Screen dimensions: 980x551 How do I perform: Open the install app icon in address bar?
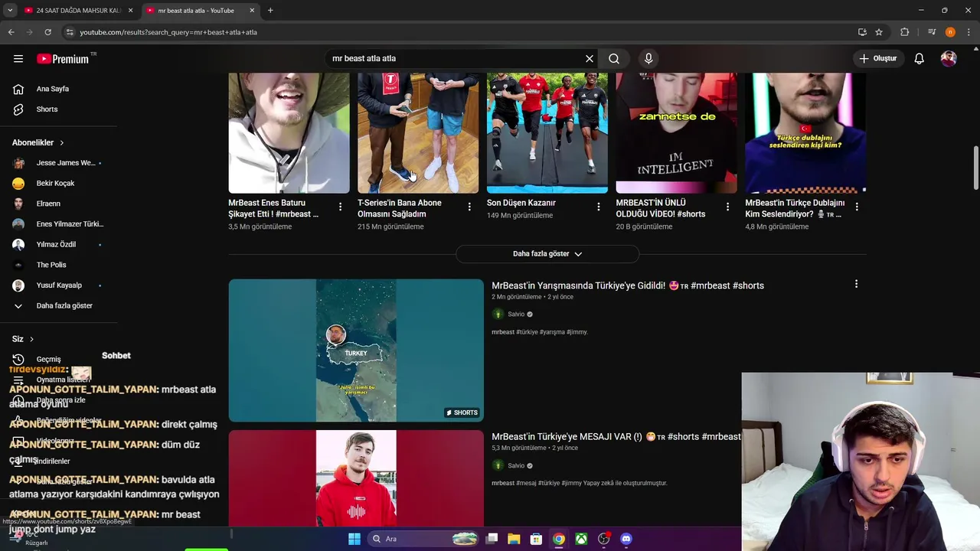coord(862,32)
